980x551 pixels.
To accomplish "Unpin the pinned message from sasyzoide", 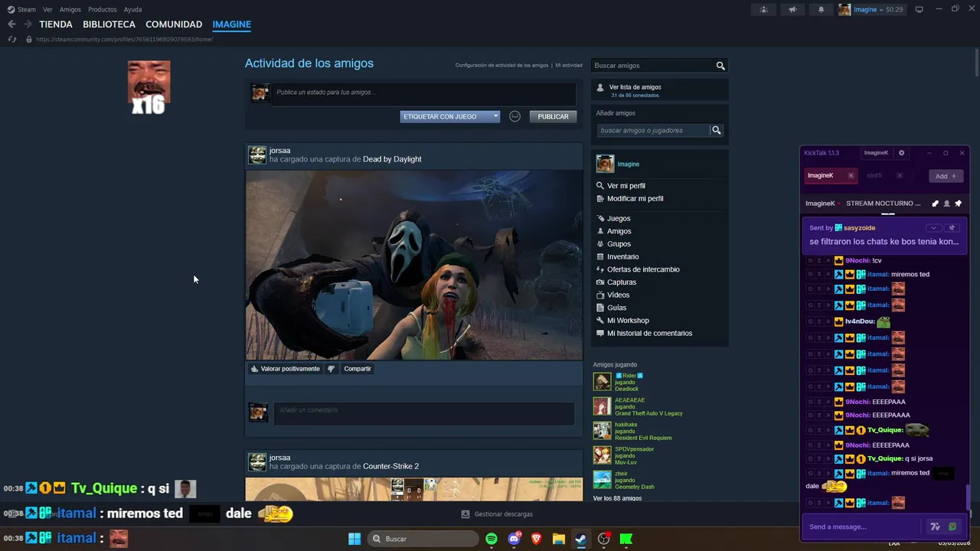I will (952, 228).
